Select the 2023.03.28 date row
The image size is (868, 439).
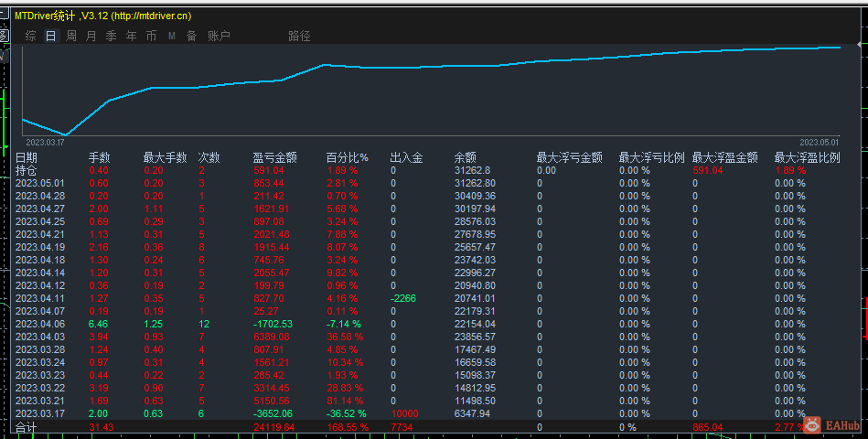[40, 349]
